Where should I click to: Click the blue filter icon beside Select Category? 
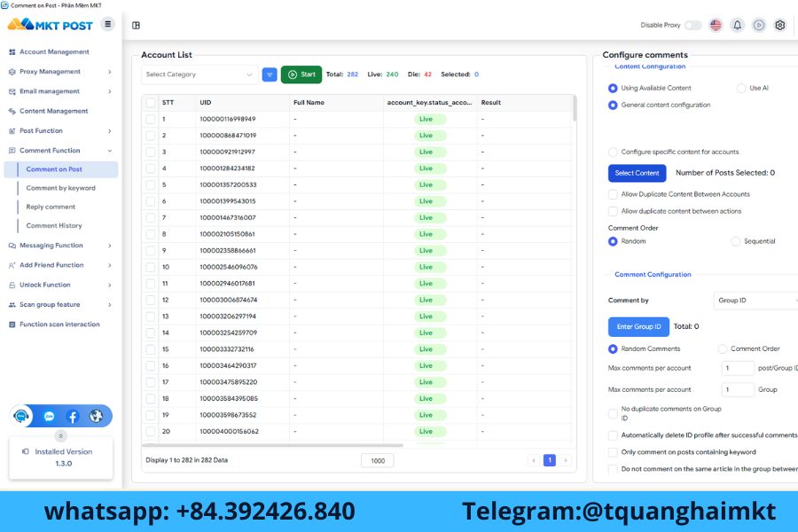pyautogui.click(x=270, y=74)
